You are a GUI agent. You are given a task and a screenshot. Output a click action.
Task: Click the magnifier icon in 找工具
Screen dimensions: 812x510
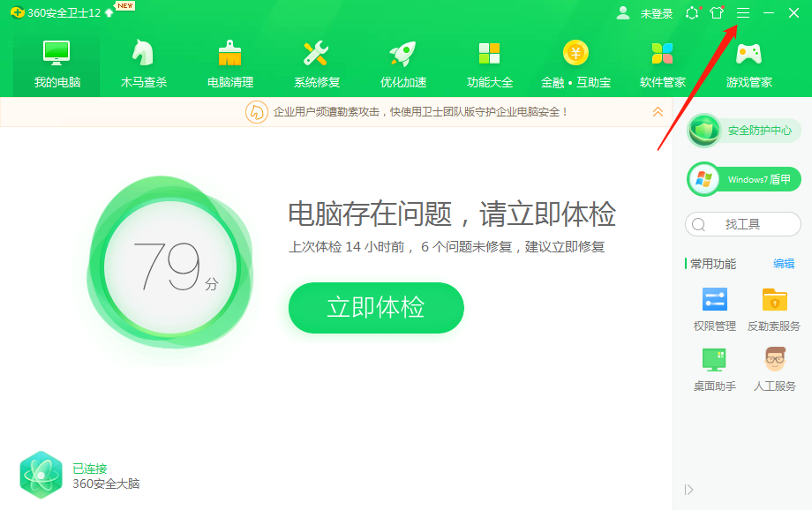point(699,224)
